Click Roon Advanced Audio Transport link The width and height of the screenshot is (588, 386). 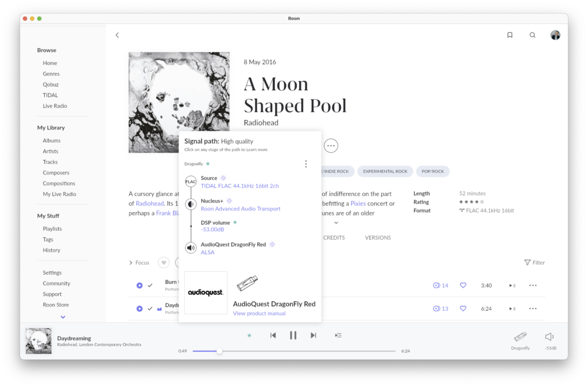[x=241, y=209]
